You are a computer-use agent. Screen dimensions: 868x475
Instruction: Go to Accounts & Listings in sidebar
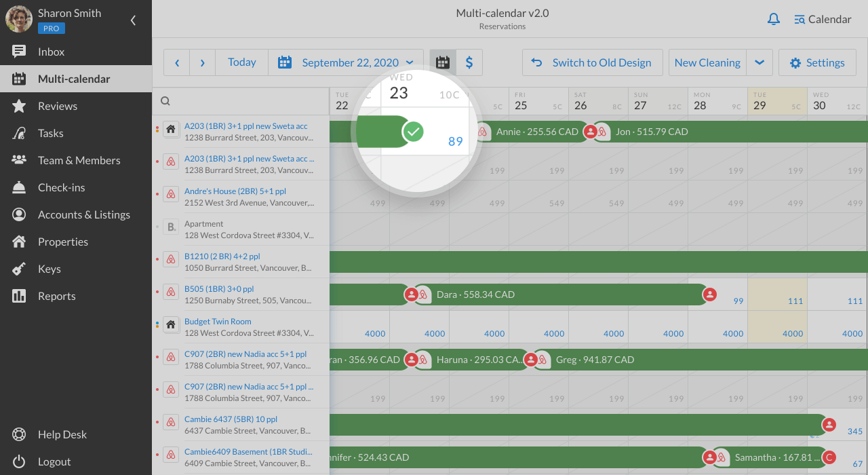pos(83,214)
